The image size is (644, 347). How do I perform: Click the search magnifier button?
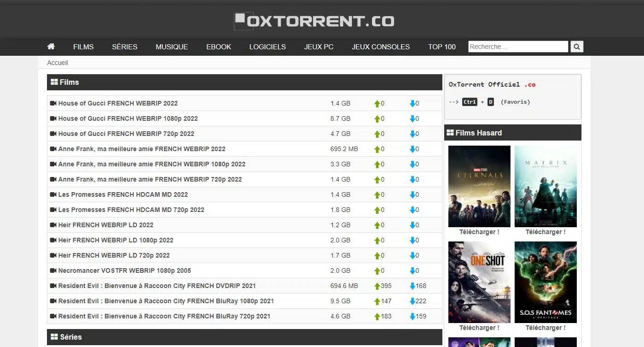pos(577,47)
